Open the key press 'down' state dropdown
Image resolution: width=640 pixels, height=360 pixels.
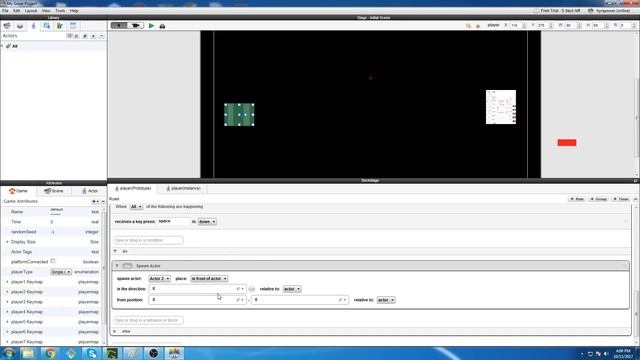(x=207, y=222)
